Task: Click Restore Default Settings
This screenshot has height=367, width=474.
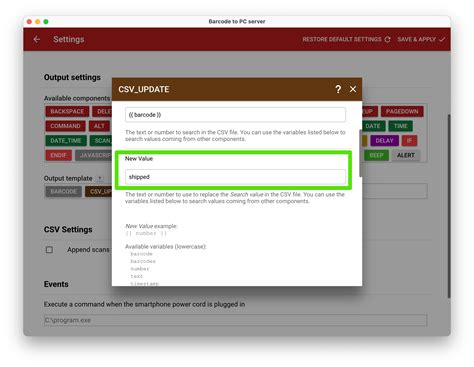Action: 346,39
